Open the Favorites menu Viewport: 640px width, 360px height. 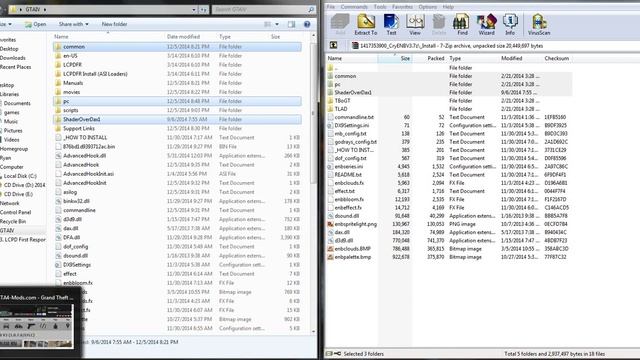pos(402,7)
